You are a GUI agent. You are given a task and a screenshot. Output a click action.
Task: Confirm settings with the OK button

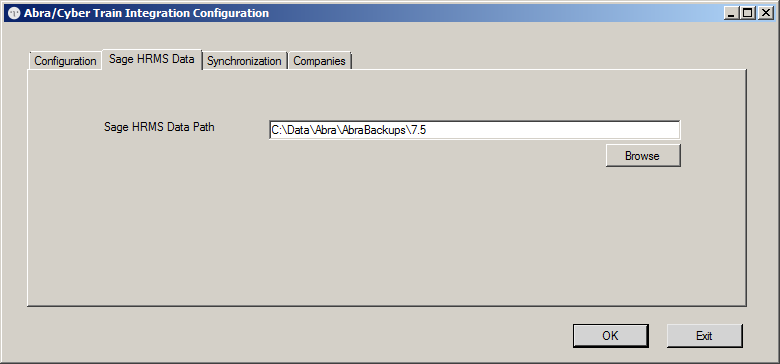[610, 336]
